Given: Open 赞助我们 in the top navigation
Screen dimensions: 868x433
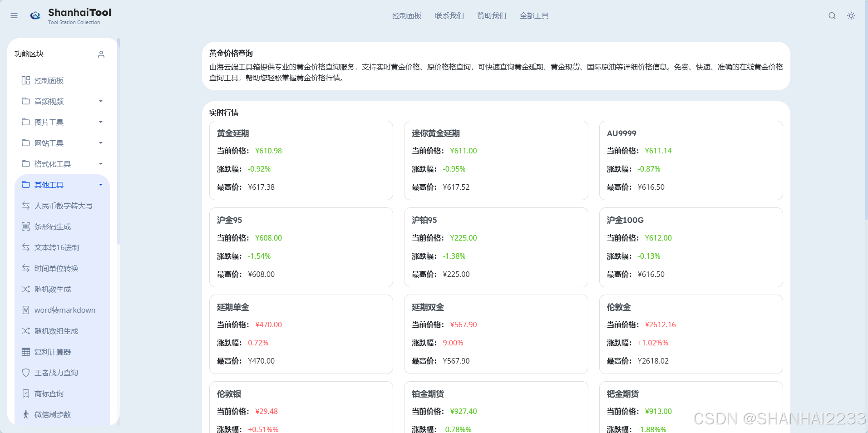Looking at the screenshot, I should (492, 16).
